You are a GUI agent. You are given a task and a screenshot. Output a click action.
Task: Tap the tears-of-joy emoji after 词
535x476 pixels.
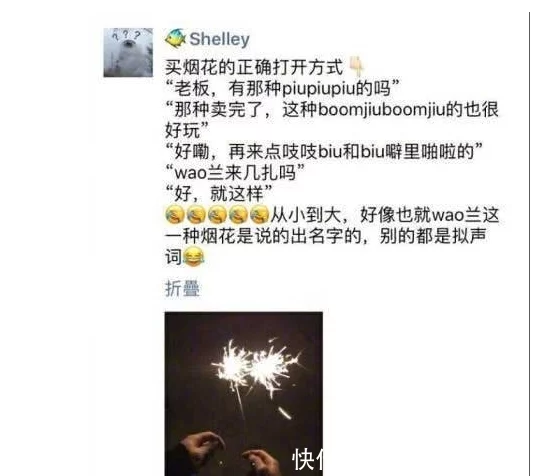coord(194,257)
